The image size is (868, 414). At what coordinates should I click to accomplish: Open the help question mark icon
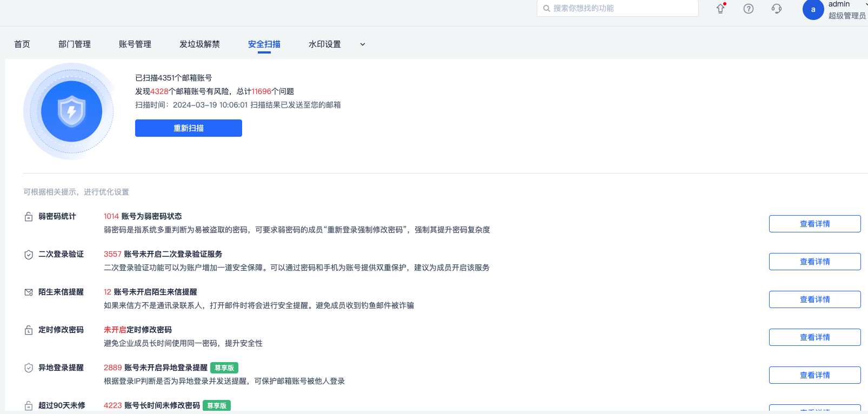point(749,9)
